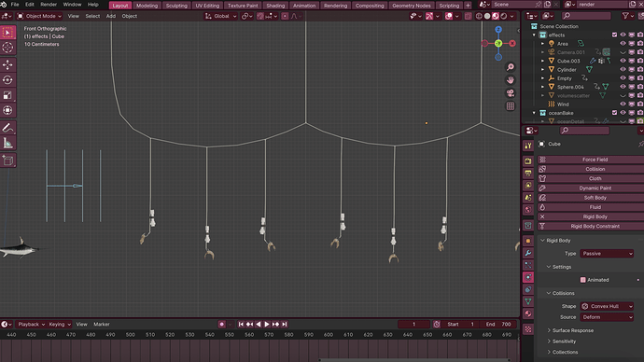Open the Texture properties tab

click(x=528, y=329)
